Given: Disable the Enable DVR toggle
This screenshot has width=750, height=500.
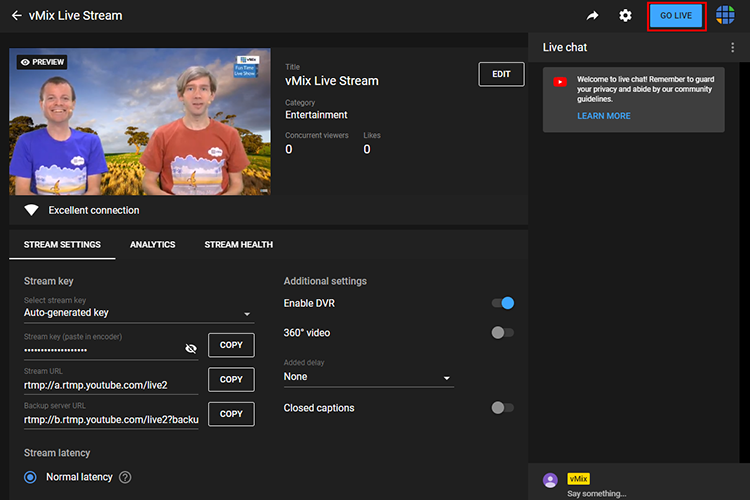Looking at the screenshot, I should pyautogui.click(x=503, y=303).
